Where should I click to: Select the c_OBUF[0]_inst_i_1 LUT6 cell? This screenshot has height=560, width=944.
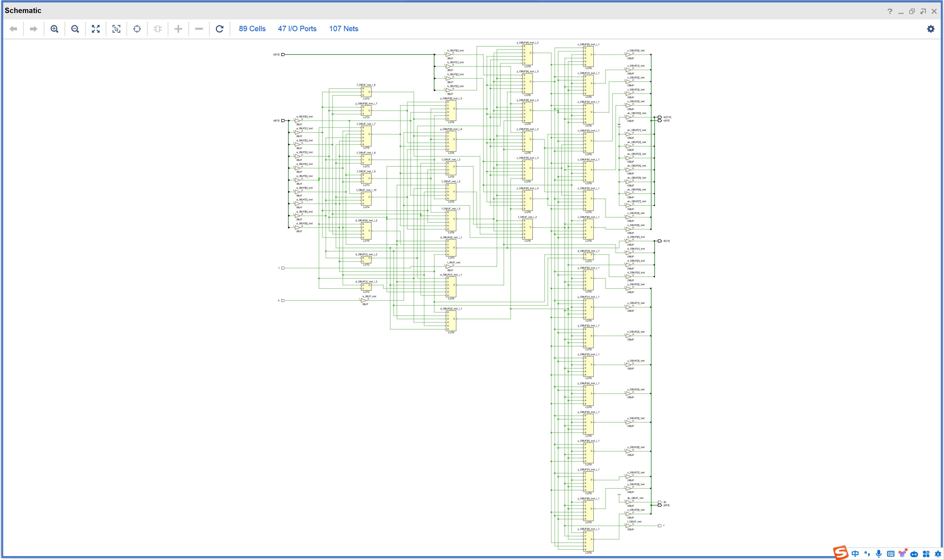(x=588, y=56)
